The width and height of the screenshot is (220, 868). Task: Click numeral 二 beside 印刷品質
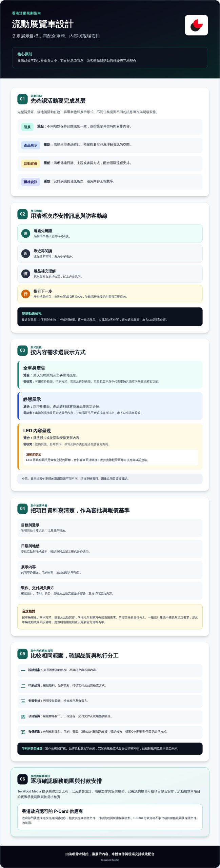click(x=23, y=686)
